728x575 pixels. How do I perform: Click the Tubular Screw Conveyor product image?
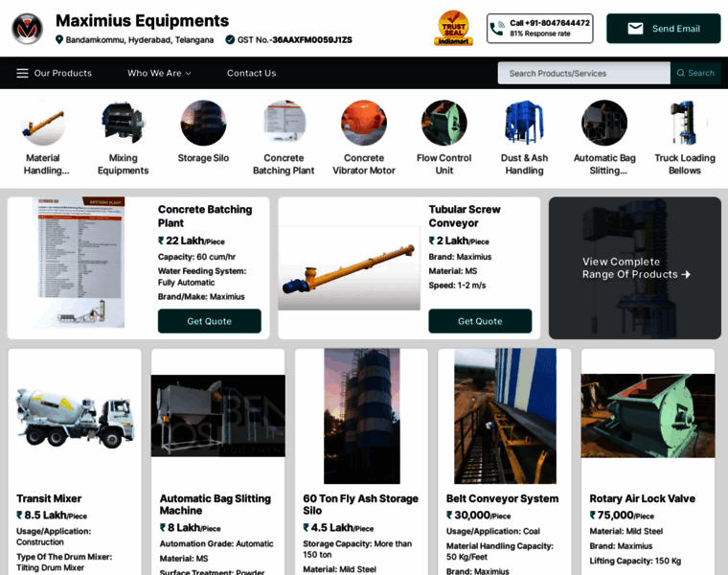pos(349,268)
